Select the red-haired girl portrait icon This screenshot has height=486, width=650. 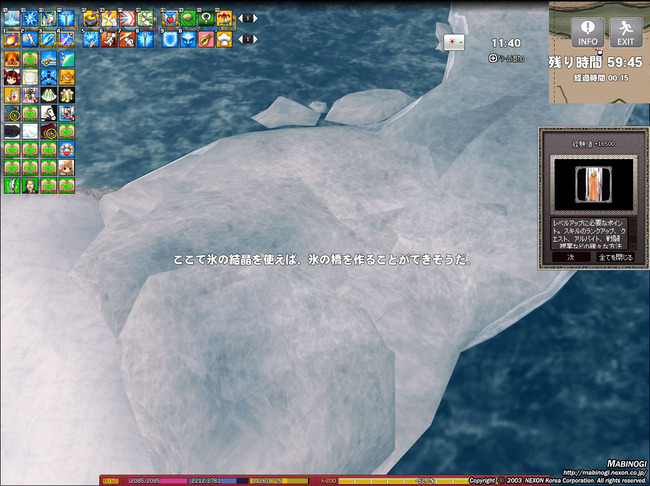(12, 77)
